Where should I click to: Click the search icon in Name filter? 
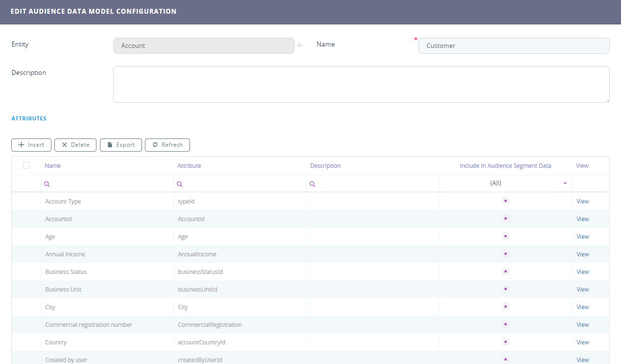48,184
